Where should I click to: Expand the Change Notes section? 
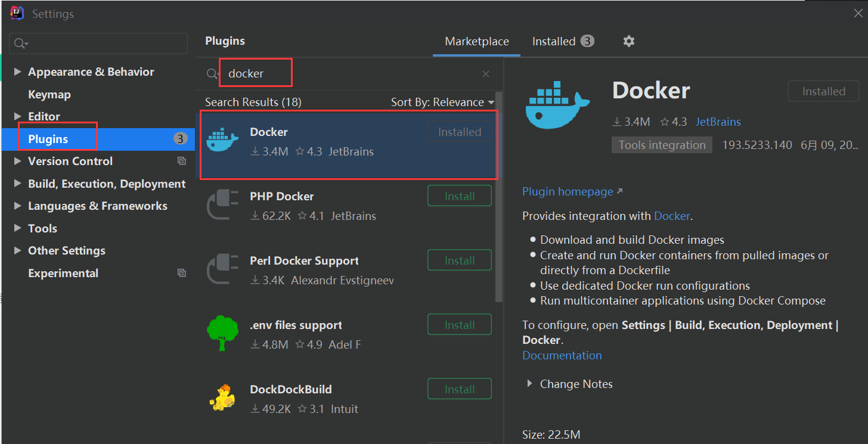(529, 384)
